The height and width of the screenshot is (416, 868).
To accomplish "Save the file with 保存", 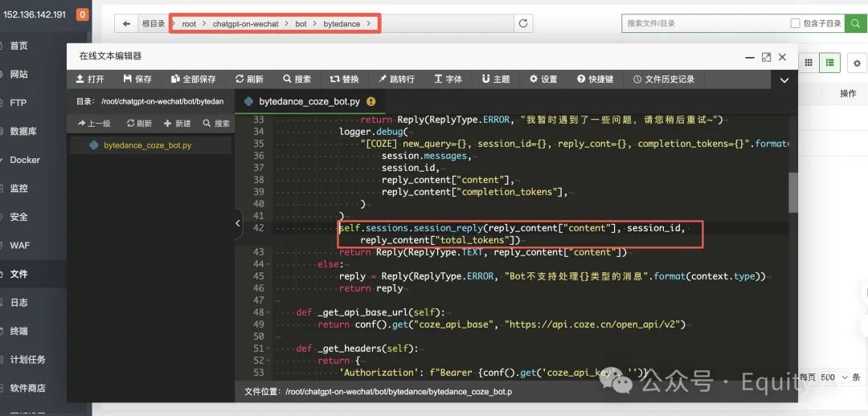I will (137, 80).
